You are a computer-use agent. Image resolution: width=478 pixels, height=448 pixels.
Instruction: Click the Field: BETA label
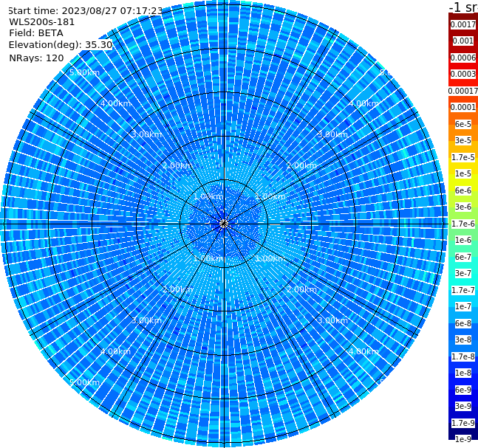(x=36, y=33)
